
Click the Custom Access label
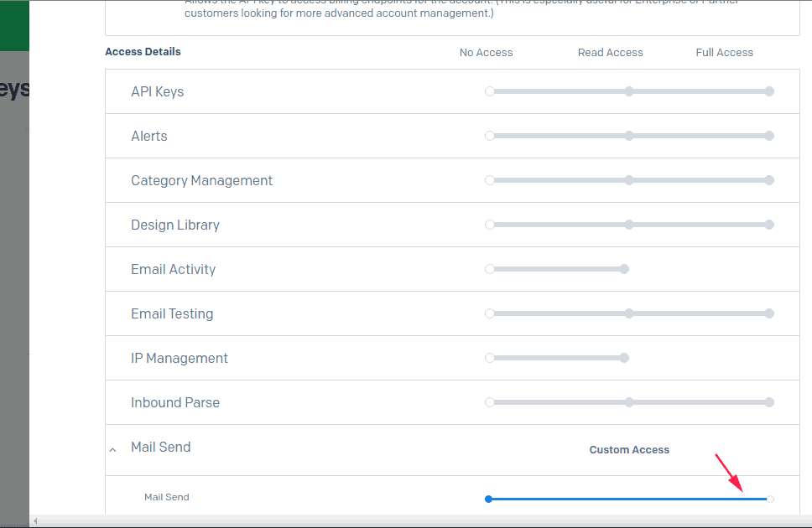(x=629, y=450)
